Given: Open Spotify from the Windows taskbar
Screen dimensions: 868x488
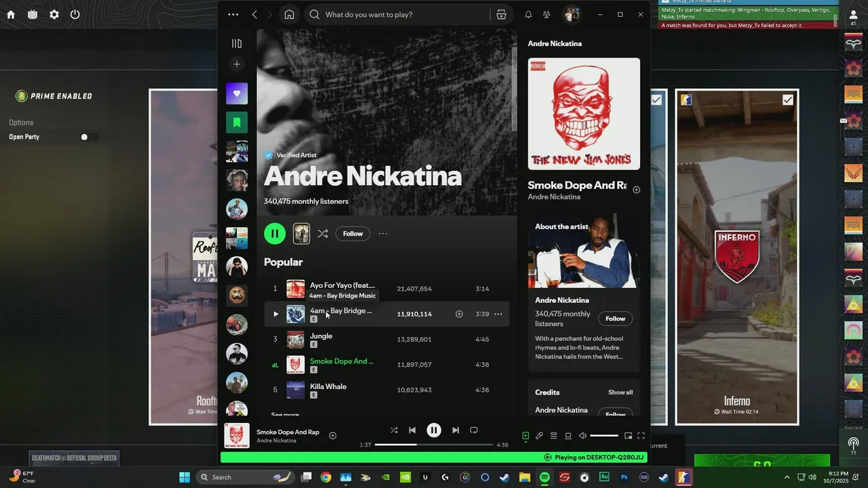Looking at the screenshot, I should [545, 477].
